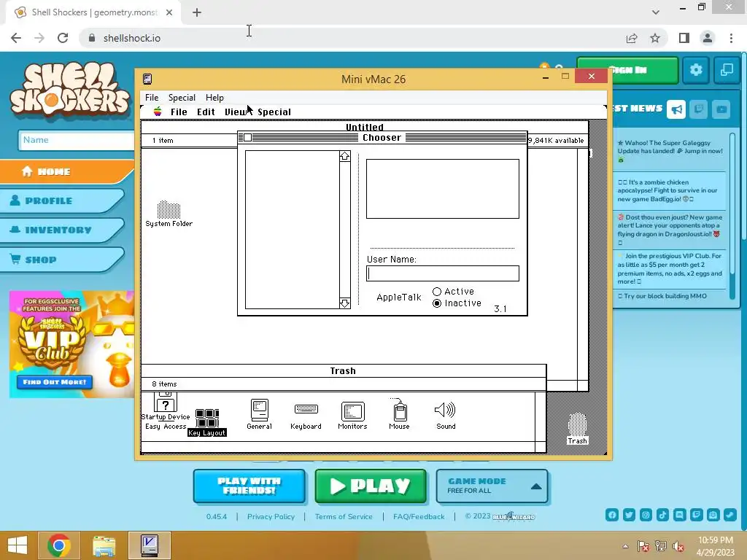Screen dimensions: 747x560
Task: Show news via the megaphone icon
Action: [x=676, y=109]
